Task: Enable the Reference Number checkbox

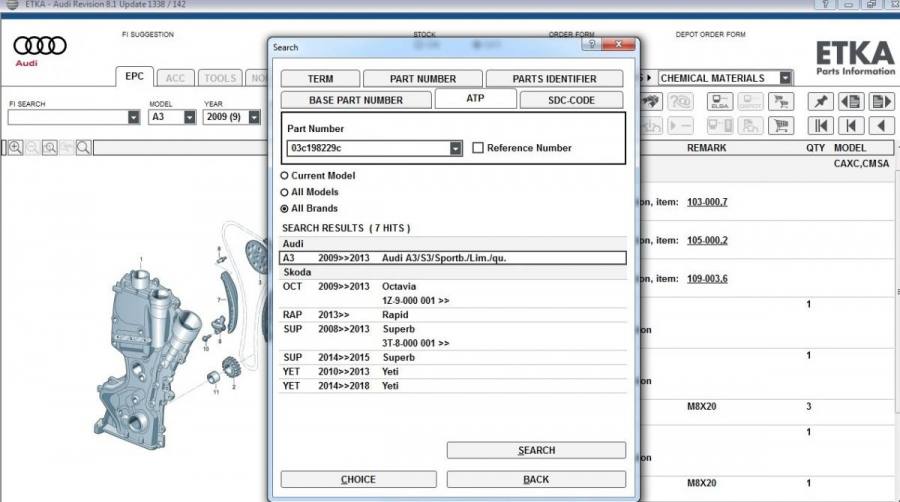Action: coord(478,148)
